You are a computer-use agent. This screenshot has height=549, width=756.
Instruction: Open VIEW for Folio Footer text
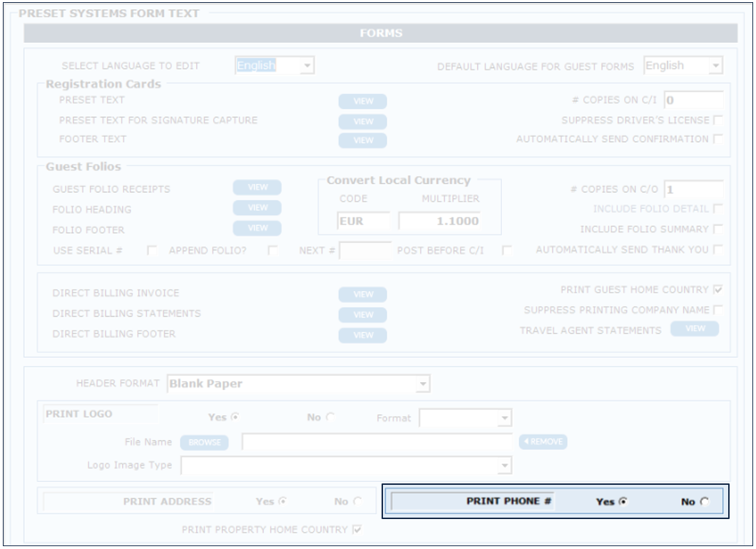click(257, 228)
